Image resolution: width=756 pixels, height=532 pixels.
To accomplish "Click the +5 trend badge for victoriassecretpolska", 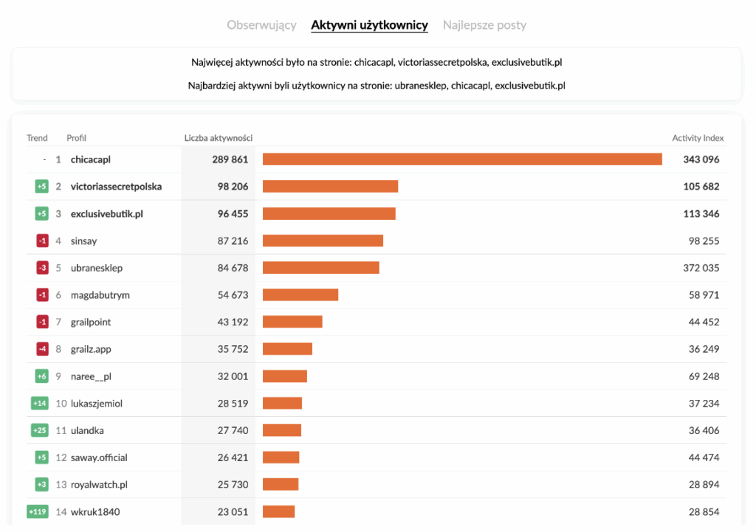I will (x=41, y=187).
